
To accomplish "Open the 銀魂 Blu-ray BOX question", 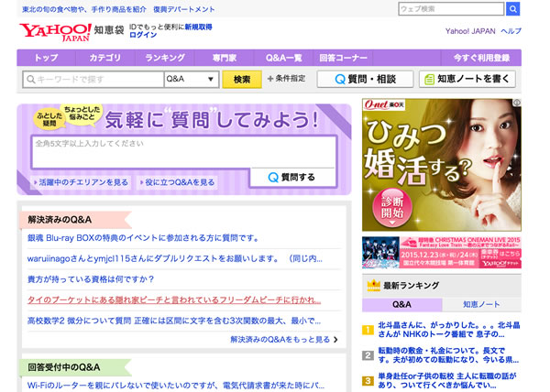I will pyautogui.click(x=143, y=238).
